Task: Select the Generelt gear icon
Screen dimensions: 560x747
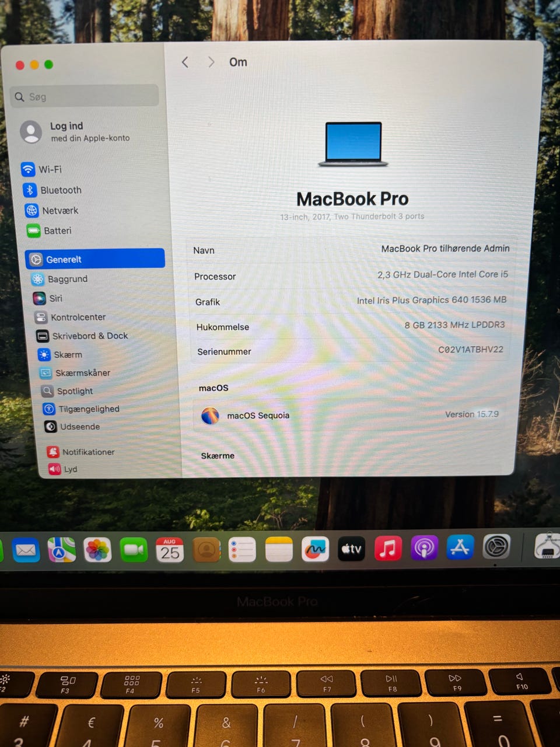Action: pyautogui.click(x=36, y=259)
